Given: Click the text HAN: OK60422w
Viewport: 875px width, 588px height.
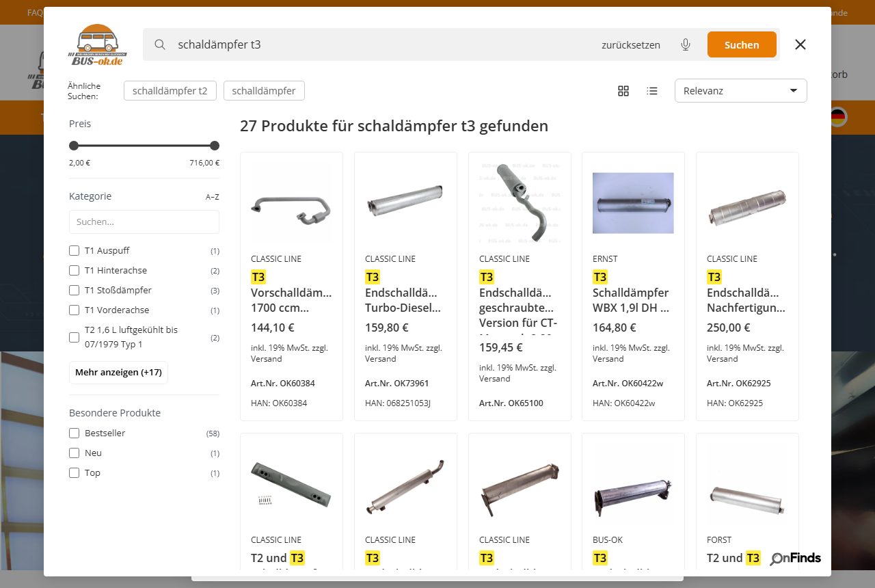Looking at the screenshot, I should (x=623, y=403).
